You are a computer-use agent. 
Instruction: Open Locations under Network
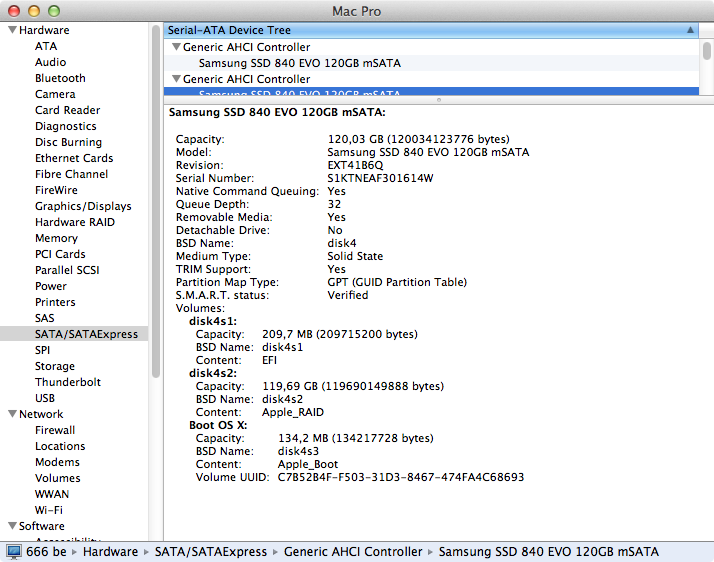coord(60,446)
